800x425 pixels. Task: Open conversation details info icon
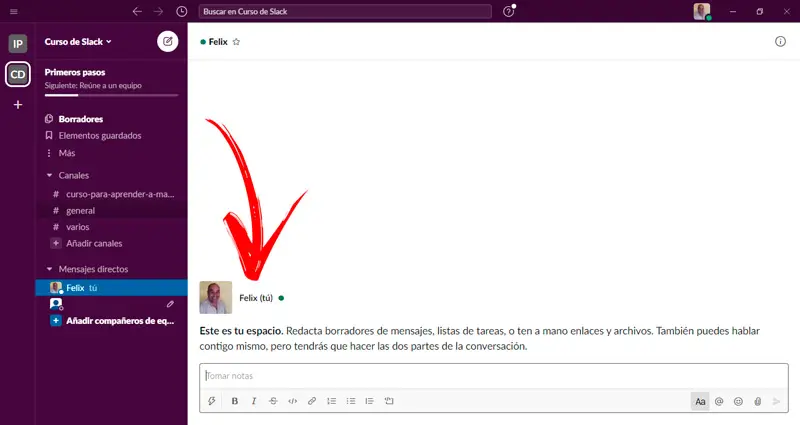click(x=780, y=42)
